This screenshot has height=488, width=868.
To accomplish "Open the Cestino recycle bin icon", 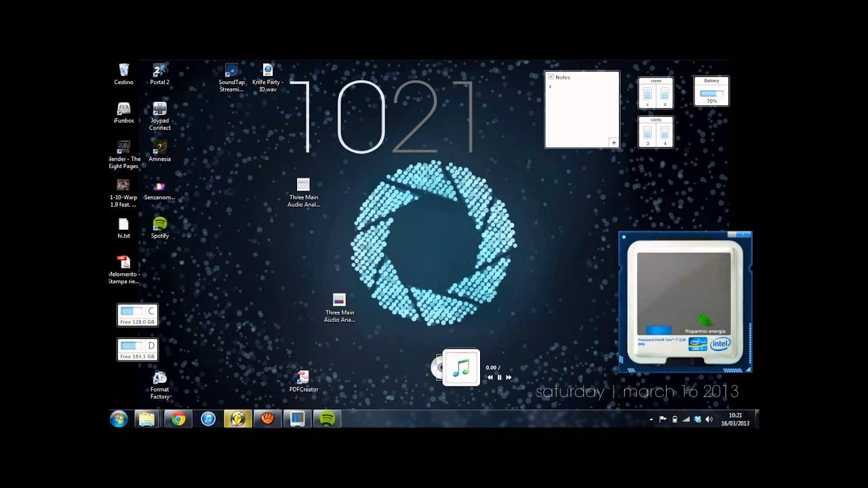I will [123, 74].
